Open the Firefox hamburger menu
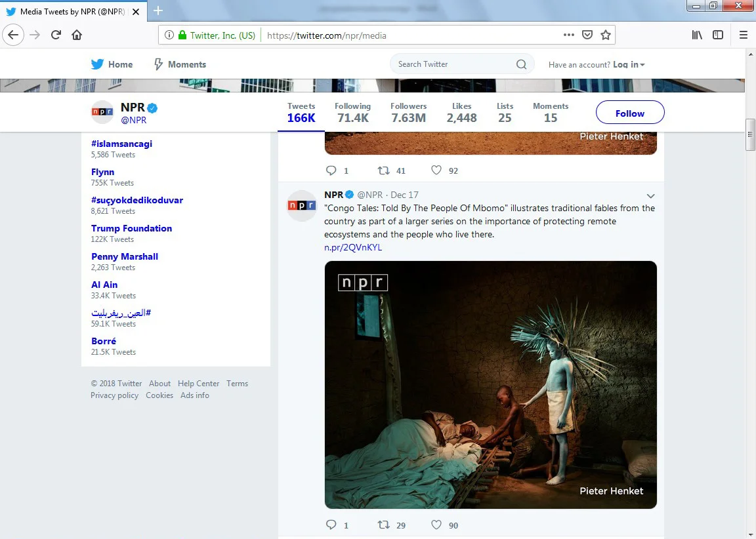 [x=744, y=35]
